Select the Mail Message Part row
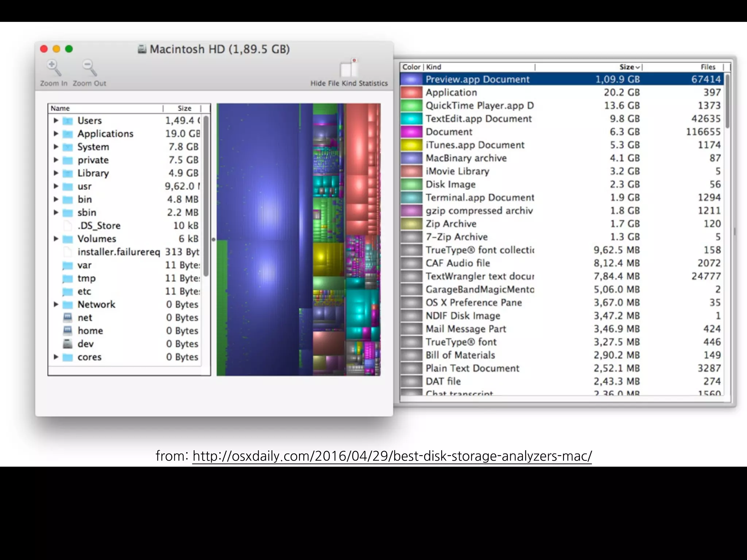The width and height of the screenshot is (747, 560). [562, 328]
